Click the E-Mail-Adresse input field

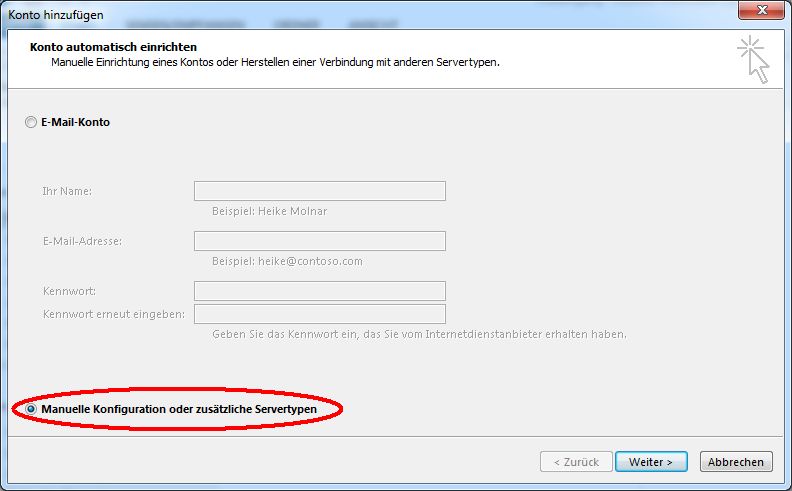[320, 241]
